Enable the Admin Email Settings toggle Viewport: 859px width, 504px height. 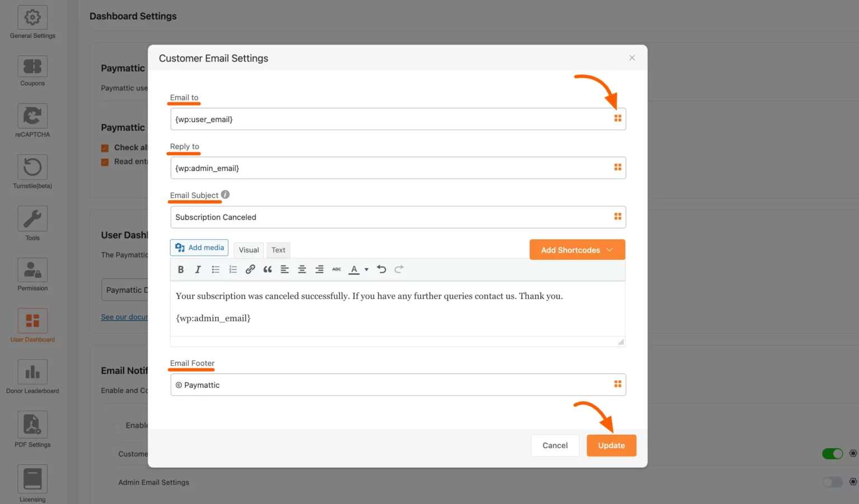[833, 482]
